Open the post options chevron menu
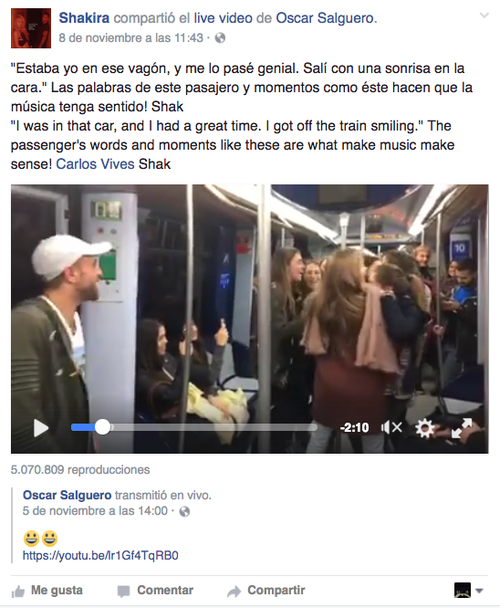This screenshot has height=608, width=500. pyautogui.click(x=484, y=16)
